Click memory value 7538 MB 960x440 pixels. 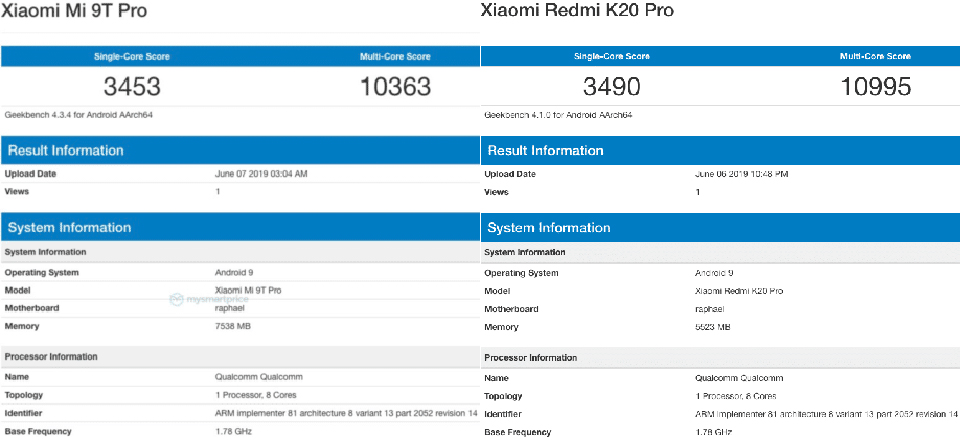click(x=233, y=326)
